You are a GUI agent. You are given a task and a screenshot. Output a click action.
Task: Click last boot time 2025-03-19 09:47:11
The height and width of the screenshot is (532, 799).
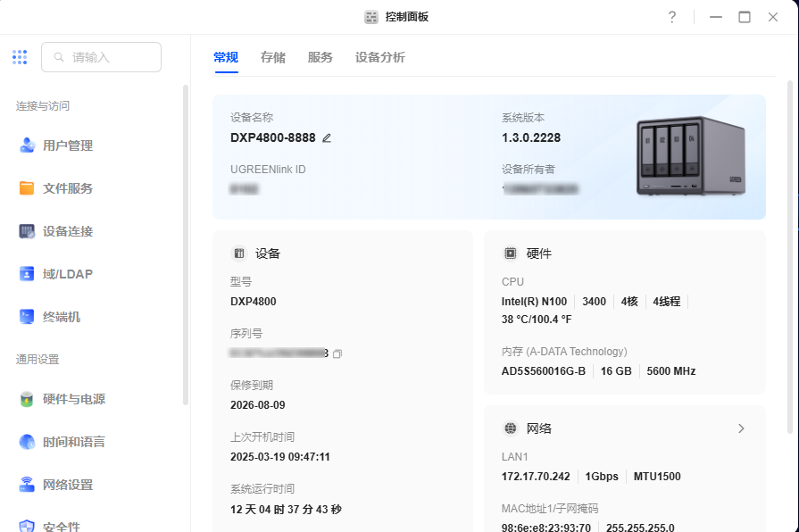point(280,457)
